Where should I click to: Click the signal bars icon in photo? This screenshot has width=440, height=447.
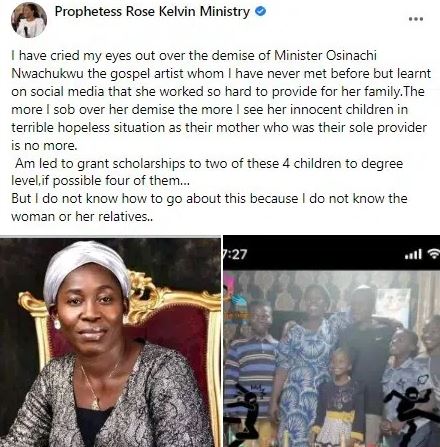pyautogui.click(x=413, y=254)
